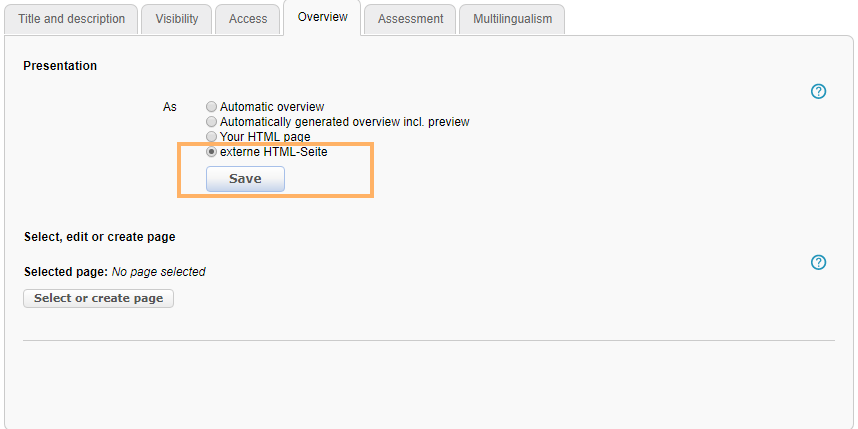Click the Overview tab
The width and height of the screenshot is (858, 429).
click(322, 18)
